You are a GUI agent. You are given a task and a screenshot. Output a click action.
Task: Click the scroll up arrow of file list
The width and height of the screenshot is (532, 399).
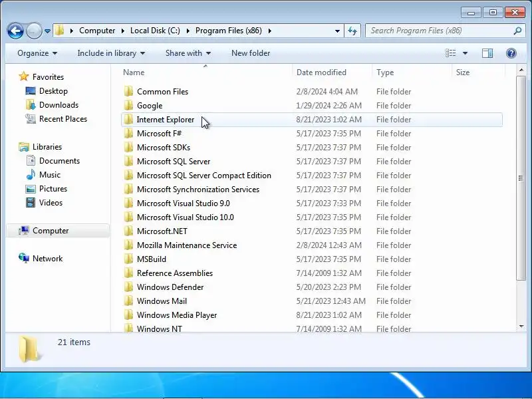pyautogui.click(x=521, y=70)
